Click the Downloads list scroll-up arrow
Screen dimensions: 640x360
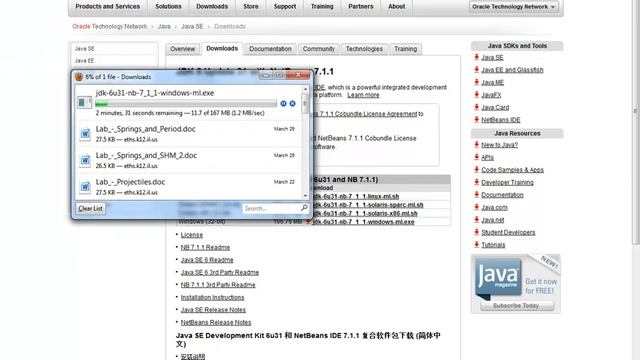[x=305, y=89]
